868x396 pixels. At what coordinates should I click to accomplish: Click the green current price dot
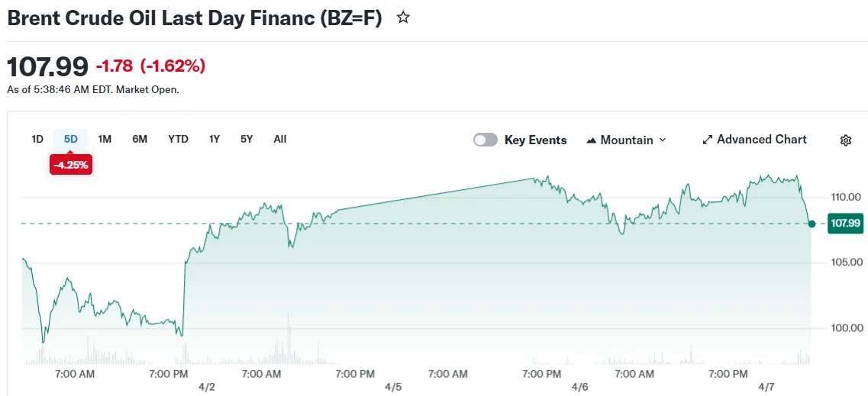click(x=812, y=224)
